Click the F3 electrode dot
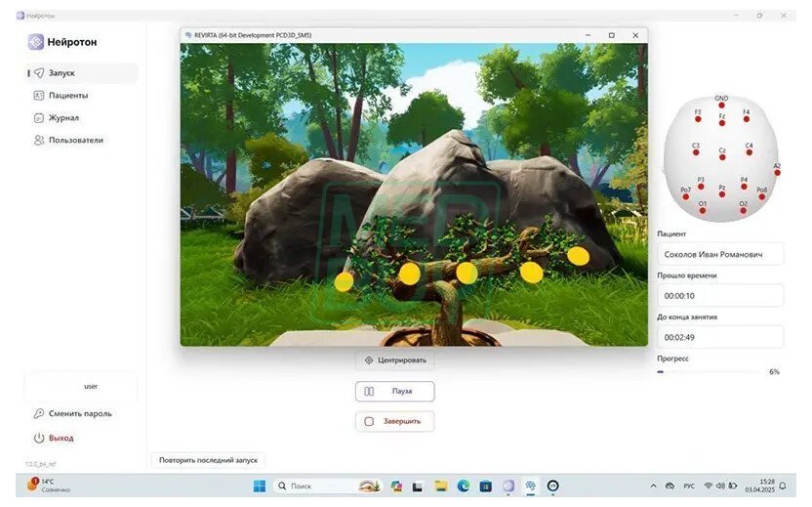812x507 pixels. pyautogui.click(x=698, y=119)
